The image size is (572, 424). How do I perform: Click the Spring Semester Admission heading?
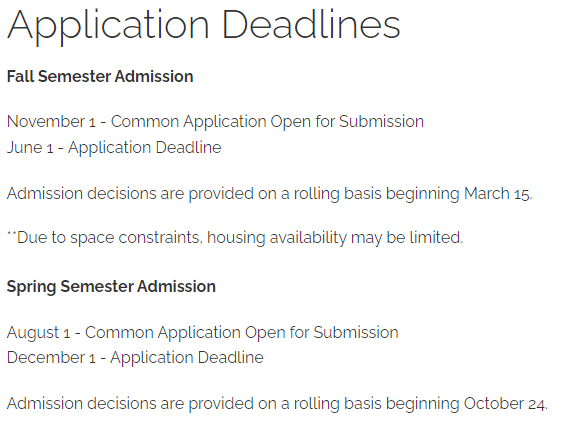[111, 287]
